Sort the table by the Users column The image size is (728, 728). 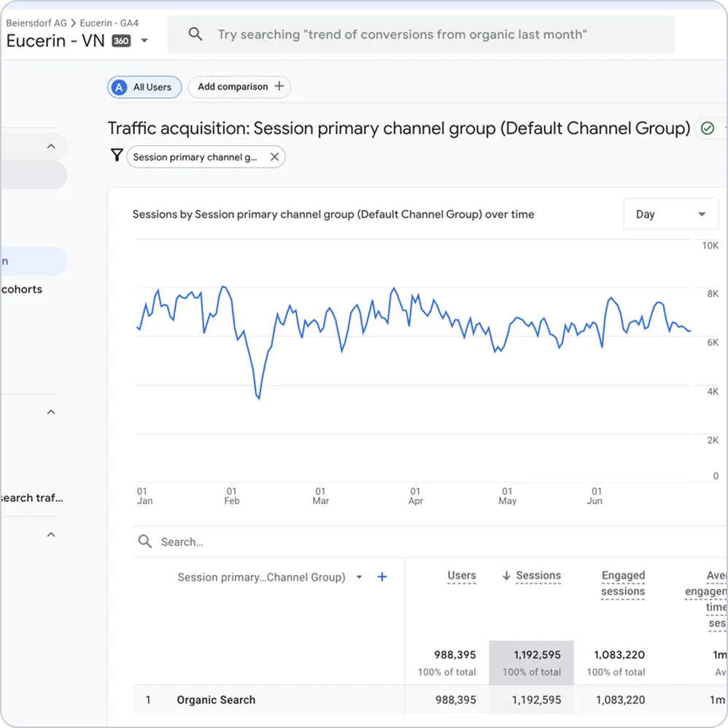tap(462, 575)
